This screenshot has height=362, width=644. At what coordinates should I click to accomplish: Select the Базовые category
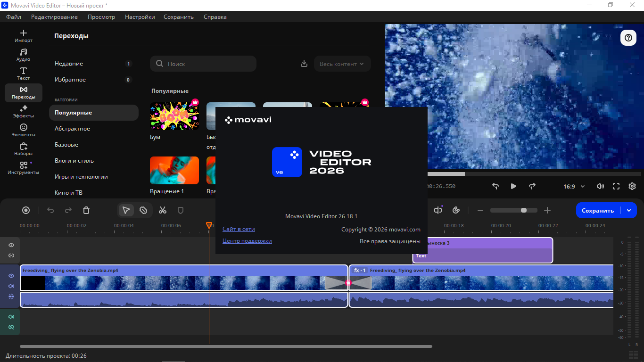pos(94,145)
